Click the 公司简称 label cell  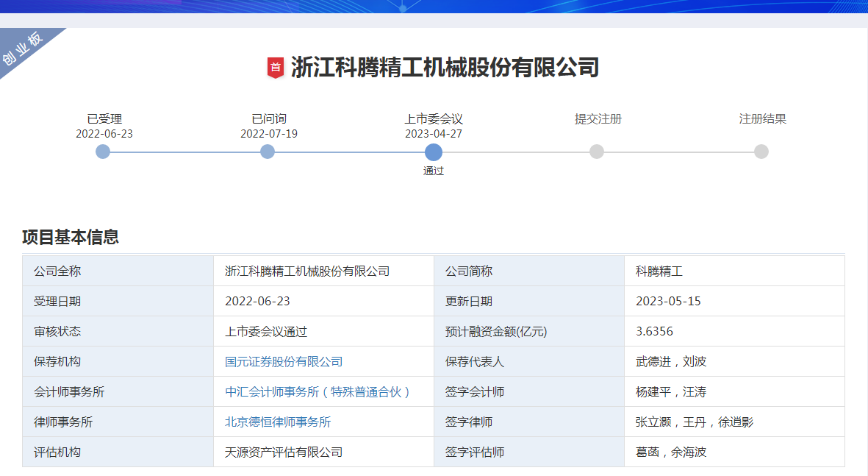pyautogui.click(x=529, y=271)
